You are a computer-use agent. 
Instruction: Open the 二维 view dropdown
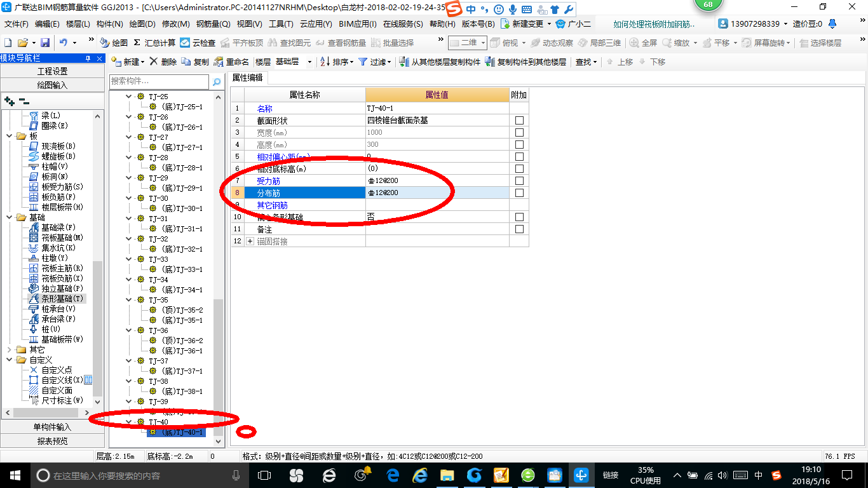point(483,43)
